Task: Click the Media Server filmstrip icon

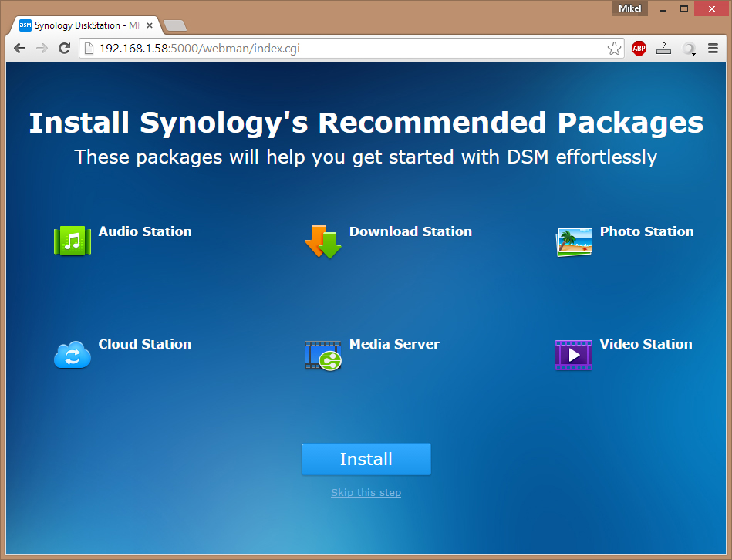Action: point(323,356)
